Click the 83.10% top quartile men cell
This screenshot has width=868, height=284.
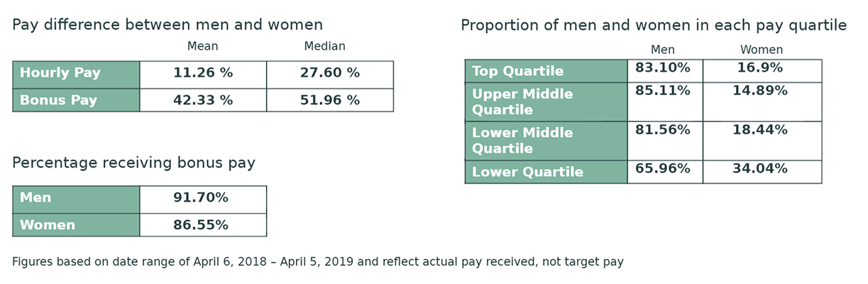click(x=664, y=68)
